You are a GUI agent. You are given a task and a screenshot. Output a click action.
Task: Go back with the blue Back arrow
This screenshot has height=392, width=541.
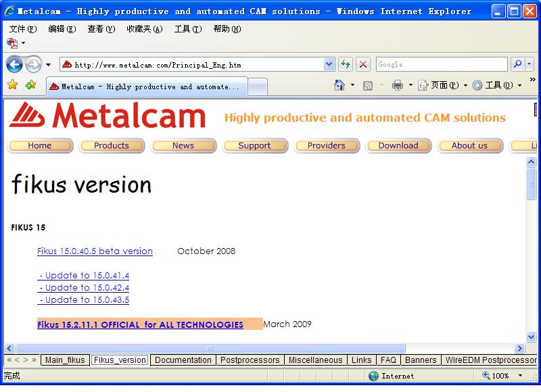point(14,64)
